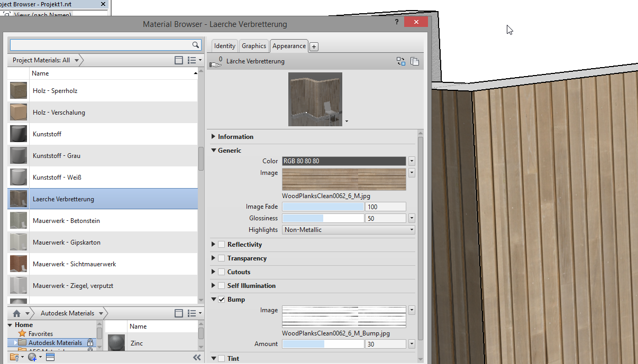Enable the Reflectivity checkbox
Image resolution: width=638 pixels, height=364 pixels.
[x=221, y=245]
